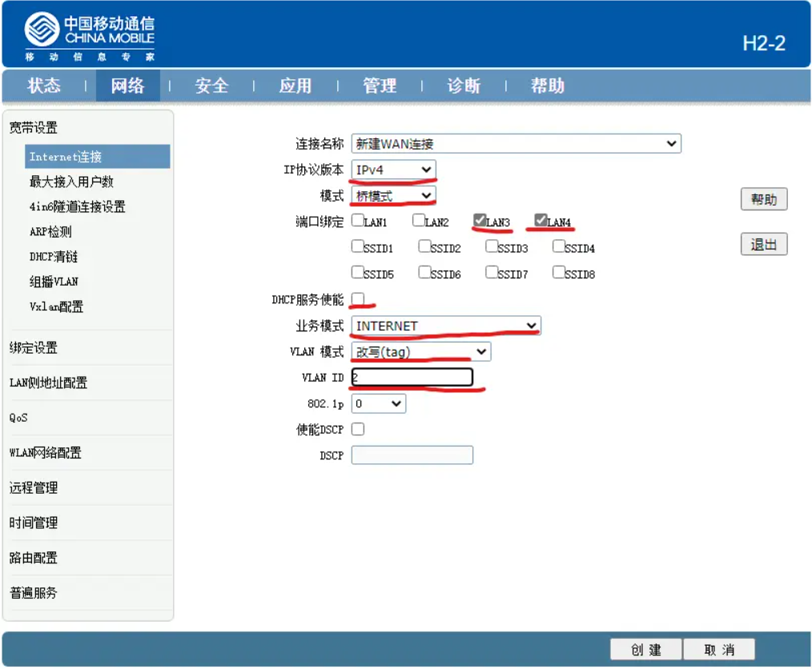The image size is (812, 669).
Task: Click the 帮助 button on the right
Action: 763,200
